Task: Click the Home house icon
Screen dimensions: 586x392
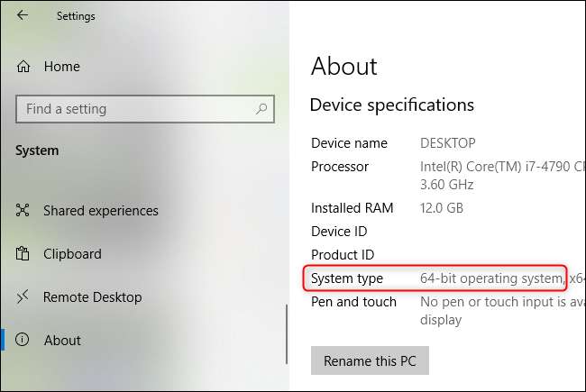Action: (23, 67)
